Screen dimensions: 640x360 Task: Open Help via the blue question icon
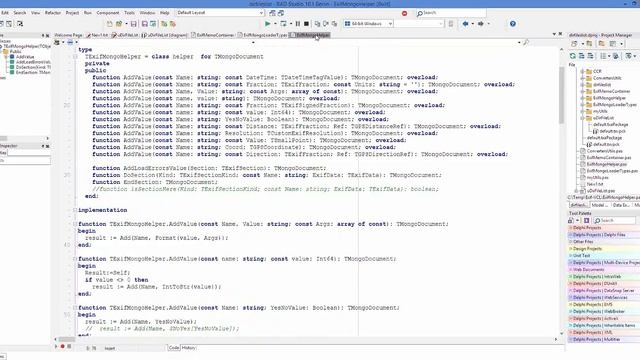point(513,24)
